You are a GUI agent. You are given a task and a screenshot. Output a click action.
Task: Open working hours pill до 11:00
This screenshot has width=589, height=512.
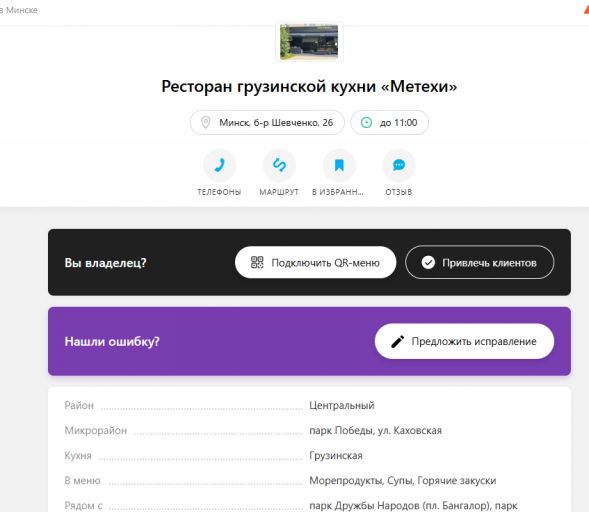pyautogui.click(x=390, y=122)
